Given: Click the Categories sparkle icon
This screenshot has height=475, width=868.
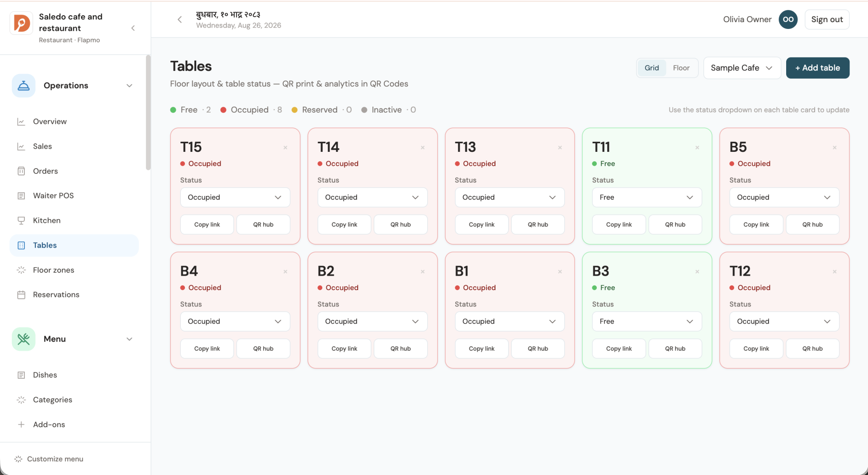Looking at the screenshot, I should point(21,400).
